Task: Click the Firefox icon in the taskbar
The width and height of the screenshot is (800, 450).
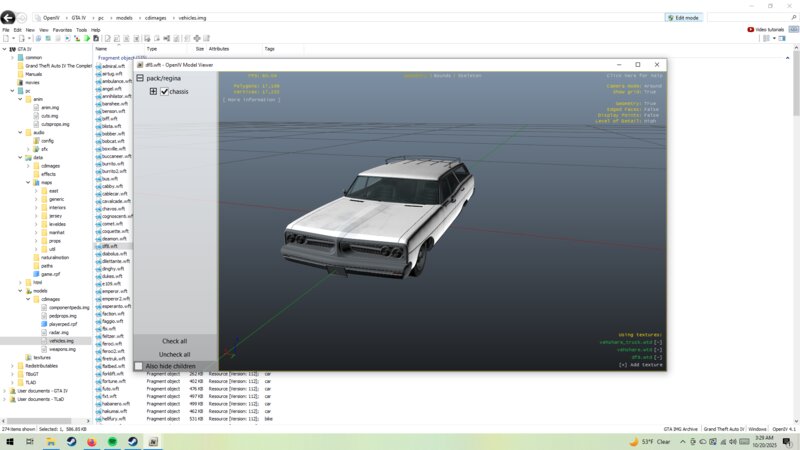Action: point(90,441)
